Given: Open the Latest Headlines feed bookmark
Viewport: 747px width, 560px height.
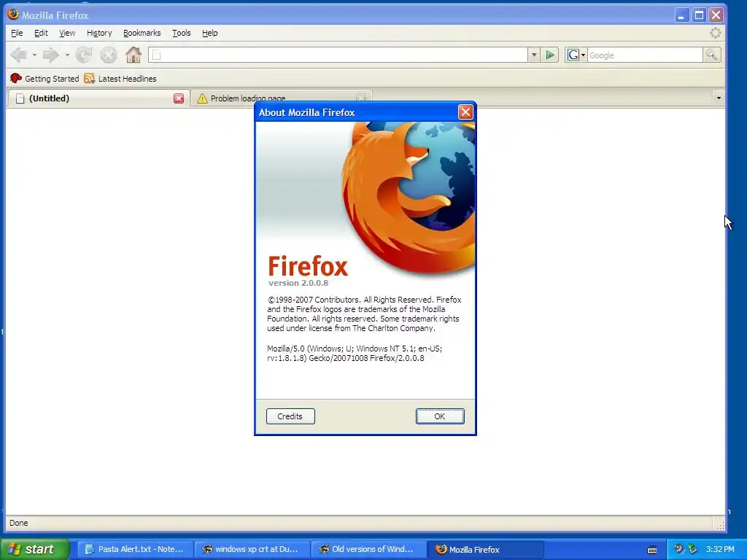Looking at the screenshot, I should pos(120,79).
